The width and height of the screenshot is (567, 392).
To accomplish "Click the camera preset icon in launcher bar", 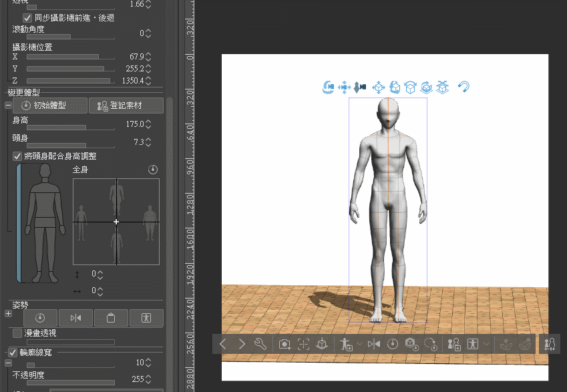I will pyautogui.click(x=285, y=344).
